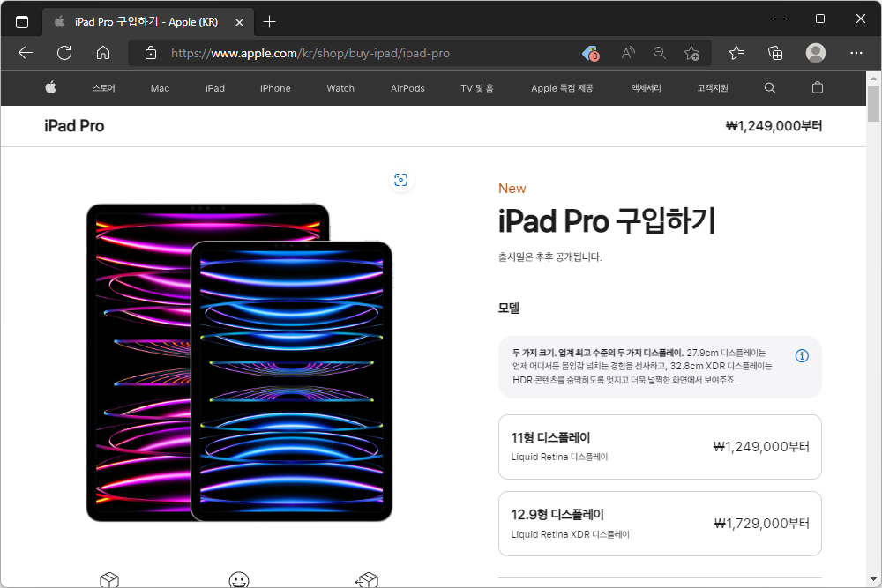
Task: Click the iPad Pro local nav title
Action: coord(74,126)
